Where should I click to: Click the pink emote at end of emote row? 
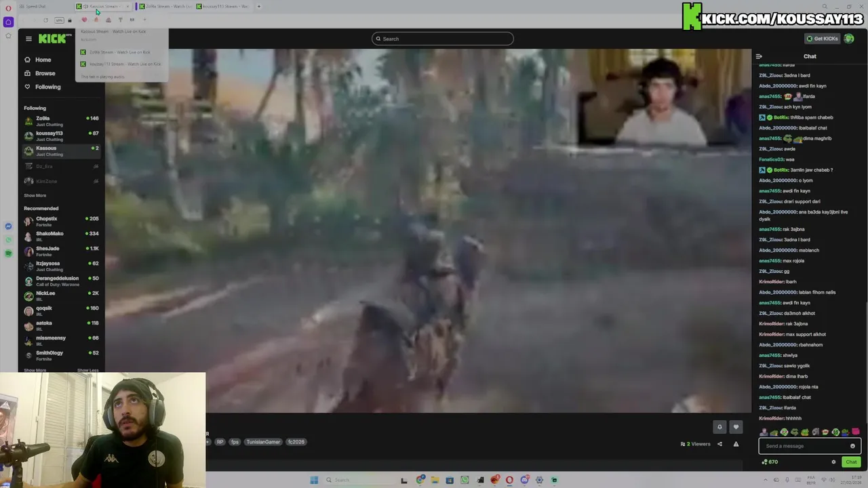click(856, 432)
